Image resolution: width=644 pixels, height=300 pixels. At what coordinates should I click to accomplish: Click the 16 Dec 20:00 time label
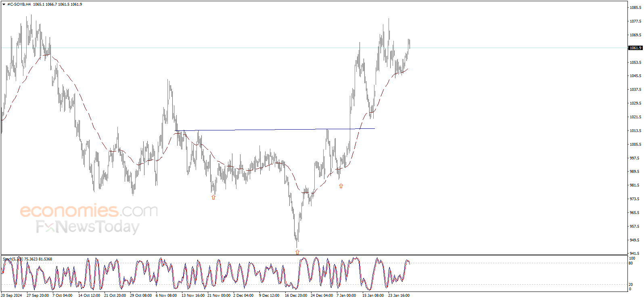click(296, 296)
